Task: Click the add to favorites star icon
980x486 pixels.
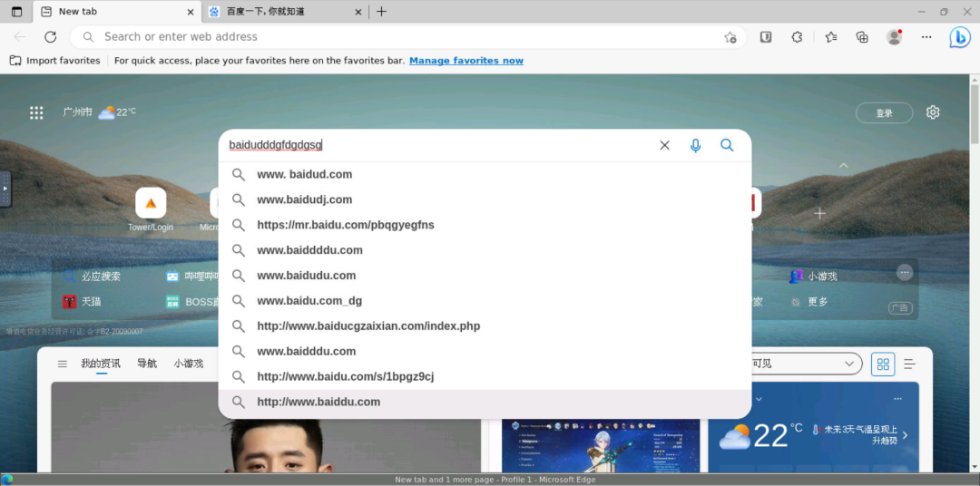Action: pyautogui.click(x=730, y=37)
